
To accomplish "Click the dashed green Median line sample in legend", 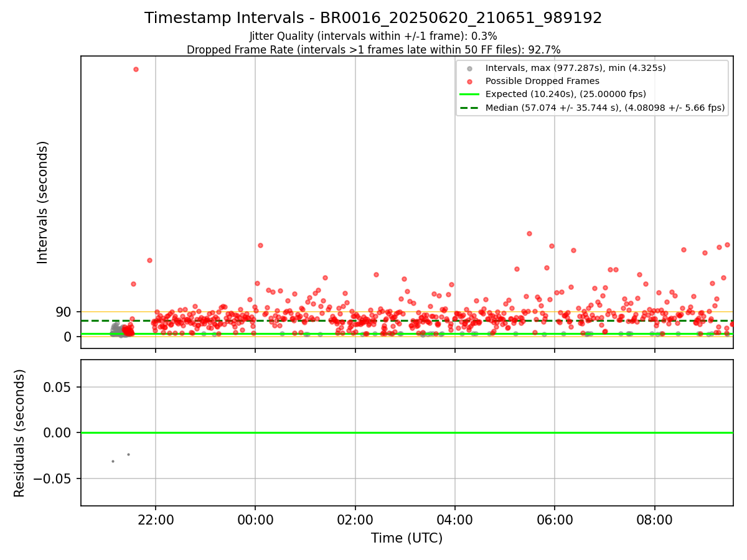I will pyautogui.click(x=469, y=108).
